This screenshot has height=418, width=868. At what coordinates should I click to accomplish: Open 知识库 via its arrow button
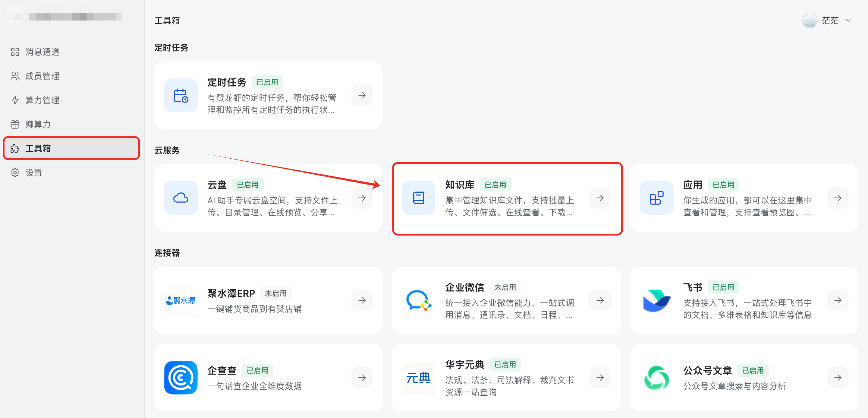pos(600,198)
